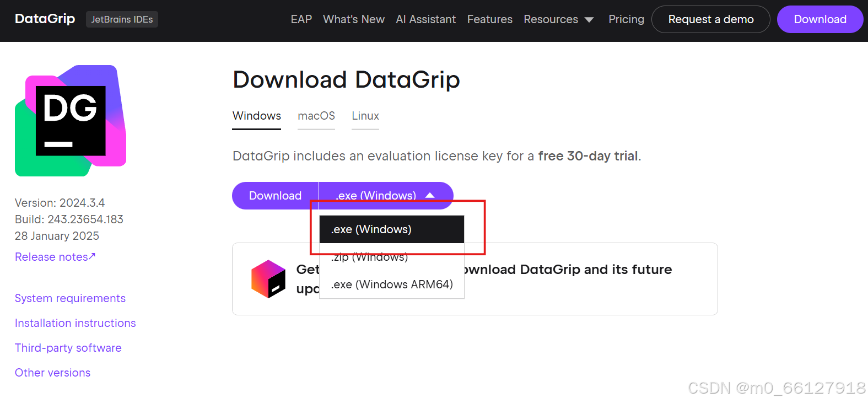
Task: Switch to the macOS tab
Action: coord(316,116)
